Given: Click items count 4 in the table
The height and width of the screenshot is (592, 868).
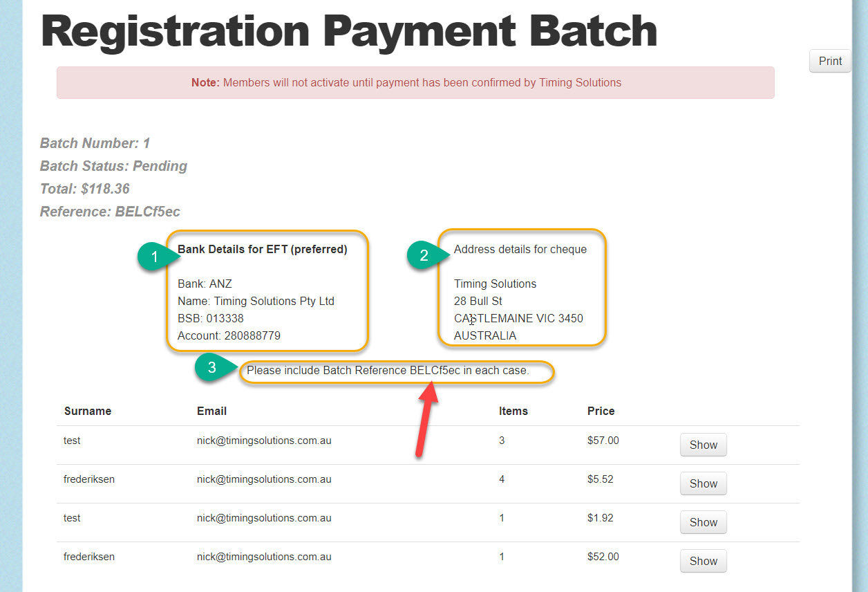Looking at the screenshot, I should point(502,479).
